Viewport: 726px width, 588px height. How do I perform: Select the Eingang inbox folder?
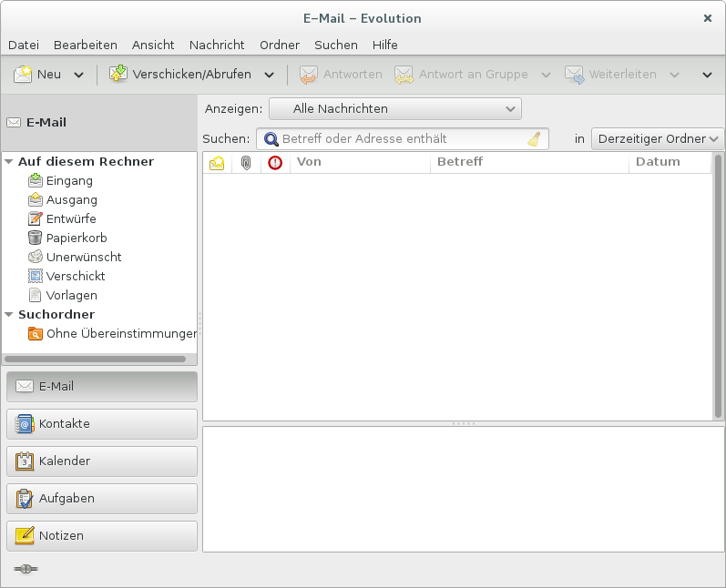point(69,180)
